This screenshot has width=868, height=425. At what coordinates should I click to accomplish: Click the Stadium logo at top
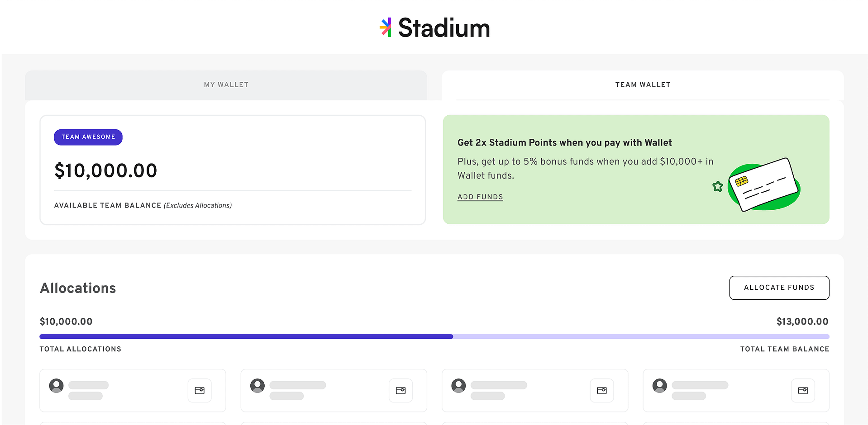pyautogui.click(x=434, y=28)
